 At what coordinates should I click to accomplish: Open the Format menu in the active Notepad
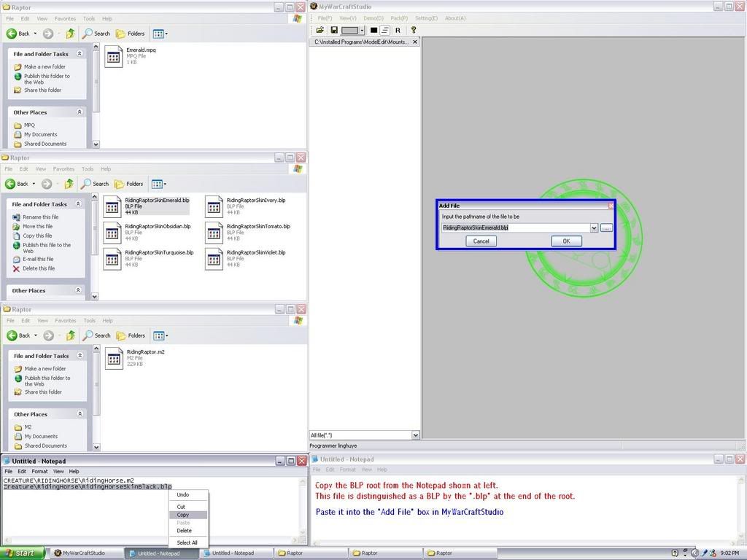(39, 471)
